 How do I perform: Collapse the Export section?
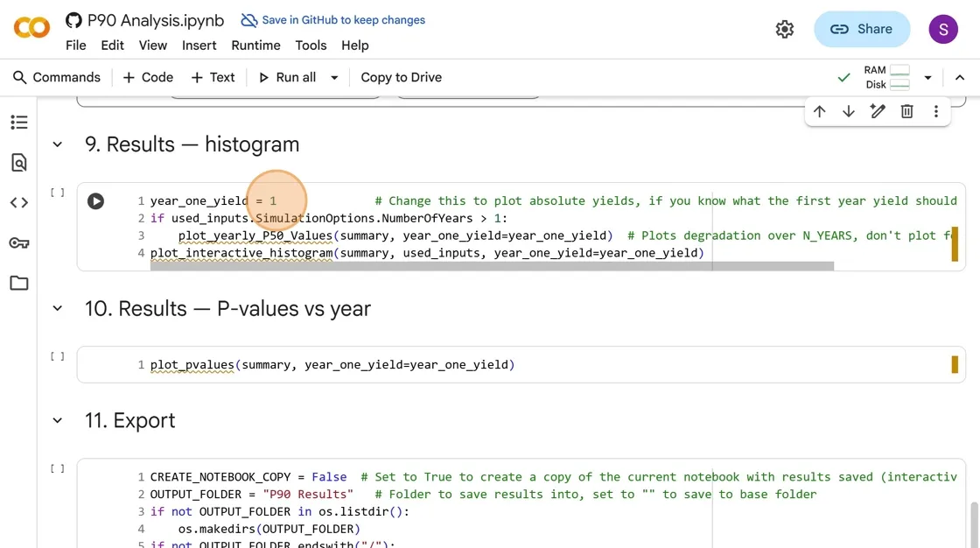58,421
